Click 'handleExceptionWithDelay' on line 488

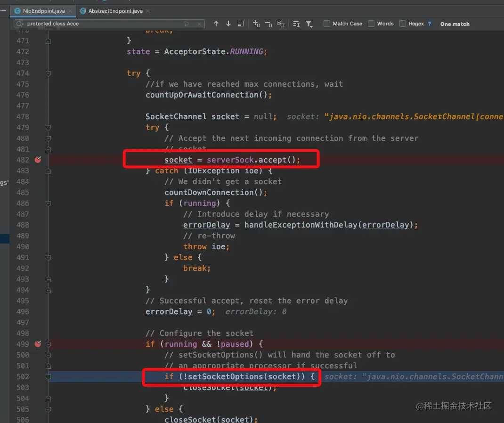point(301,225)
